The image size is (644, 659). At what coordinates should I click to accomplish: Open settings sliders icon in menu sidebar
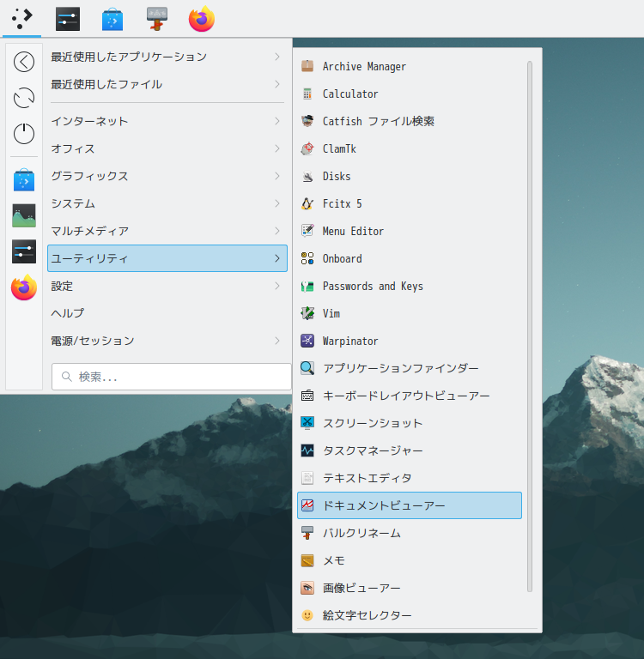click(24, 251)
